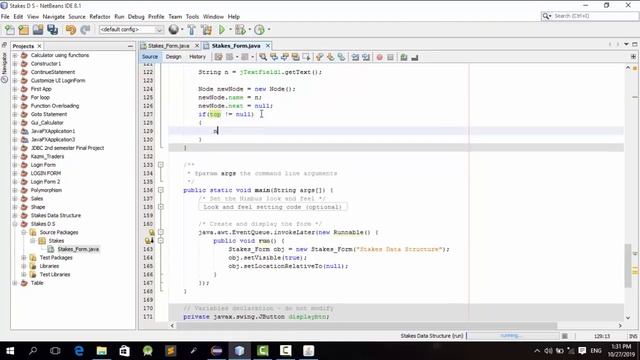Expand the Test Packages node
Viewport: 640px width, 360px height.
(x=24, y=258)
